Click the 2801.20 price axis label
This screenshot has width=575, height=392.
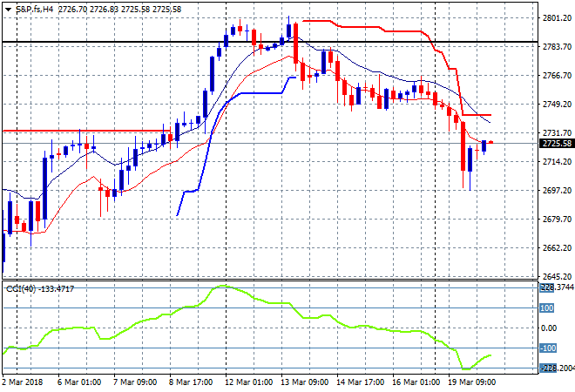(557, 18)
